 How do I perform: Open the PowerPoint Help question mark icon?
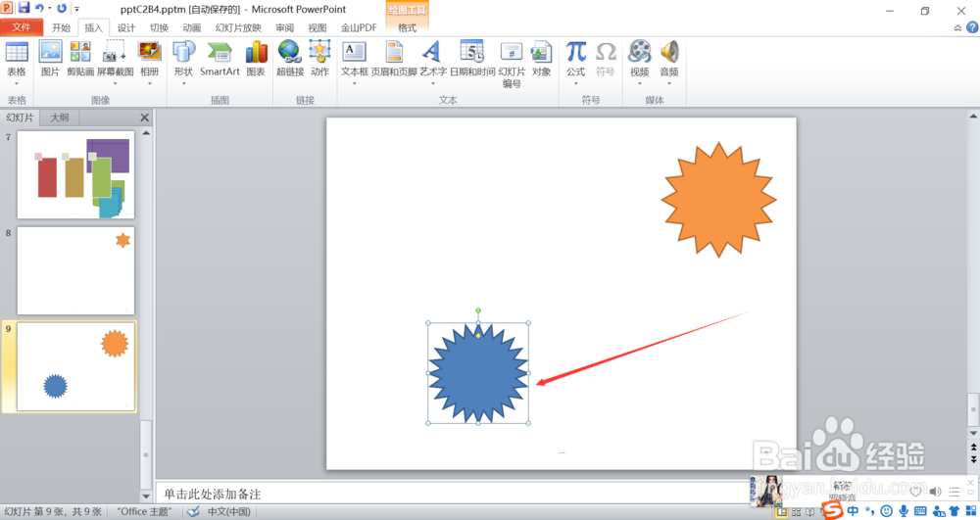[972, 27]
